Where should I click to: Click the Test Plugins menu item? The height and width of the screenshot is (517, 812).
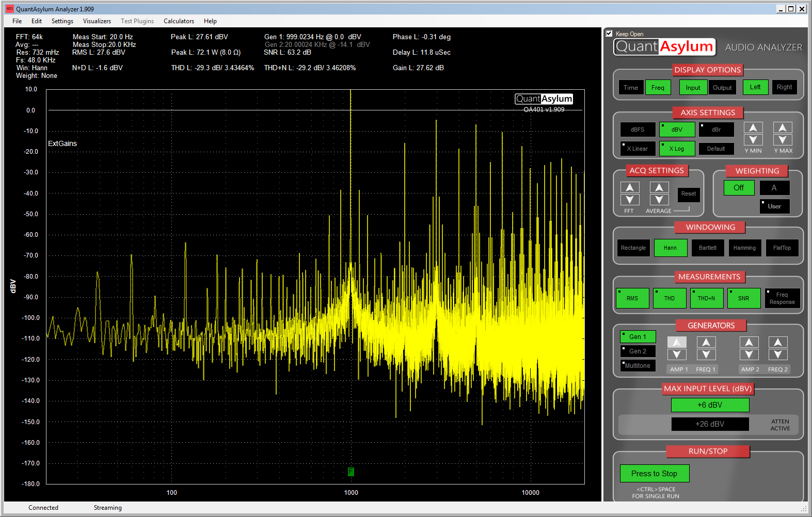click(x=137, y=21)
